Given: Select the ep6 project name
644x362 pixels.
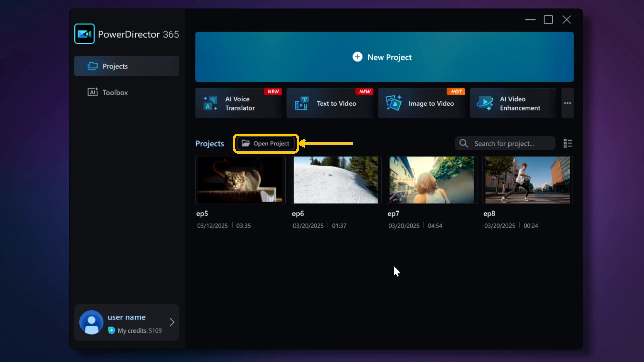Looking at the screenshot, I should point(298,214).
